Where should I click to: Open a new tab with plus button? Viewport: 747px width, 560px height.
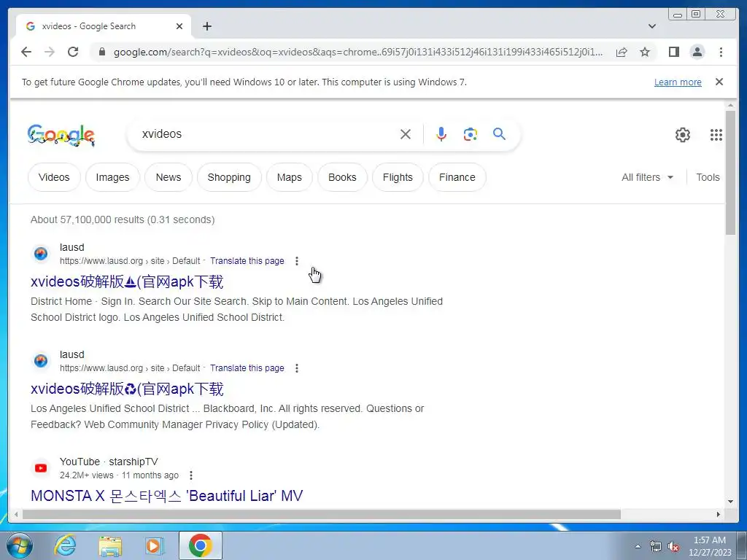tap(206, 26)
